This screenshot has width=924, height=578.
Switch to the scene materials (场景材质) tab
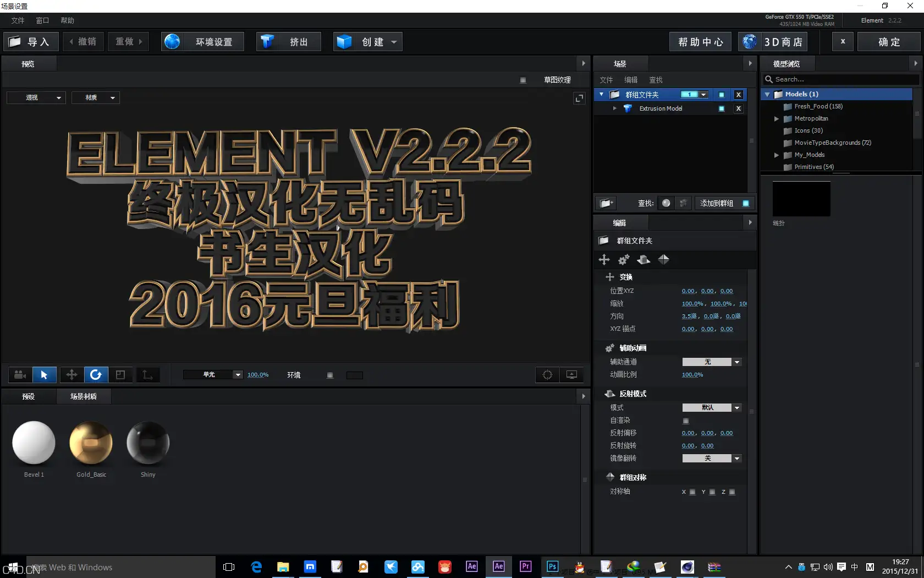point(84,396)
